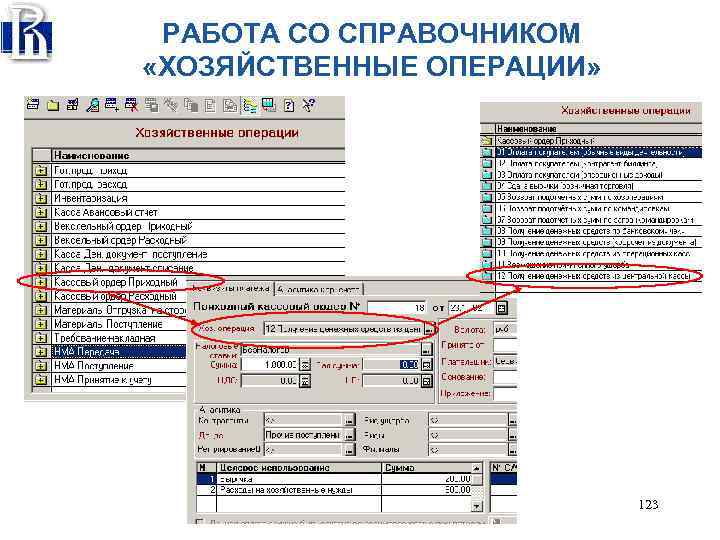This screenshot has width=720, height=540.
Task: Click the add-row icon with plus sign
Action: pyautogui.click(x=112, y=105)
